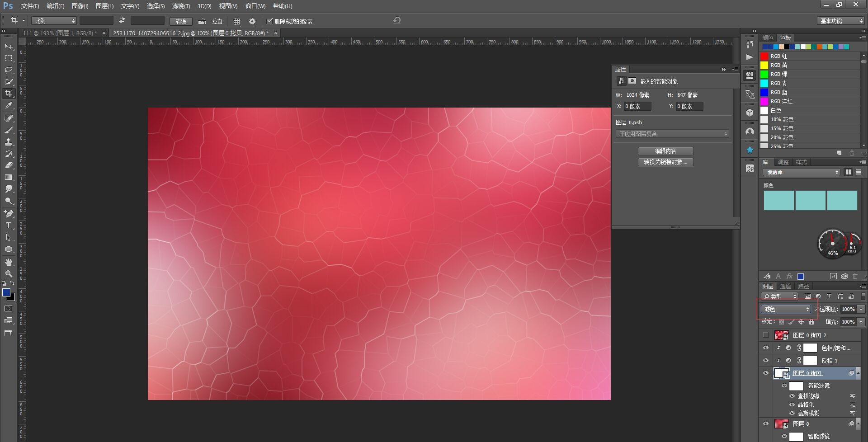
Task: Select the Clone Stamp tool
Action: (x=9, y=142)
